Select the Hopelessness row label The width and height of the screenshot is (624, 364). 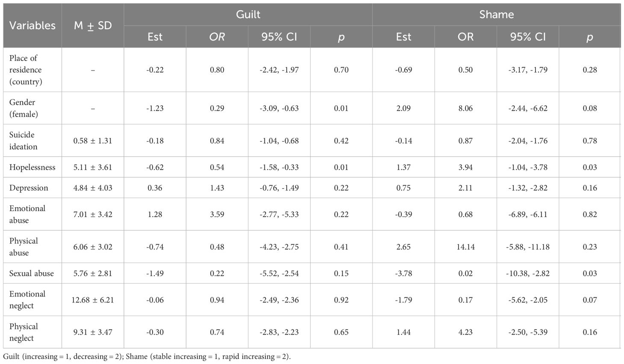point(32,167)
